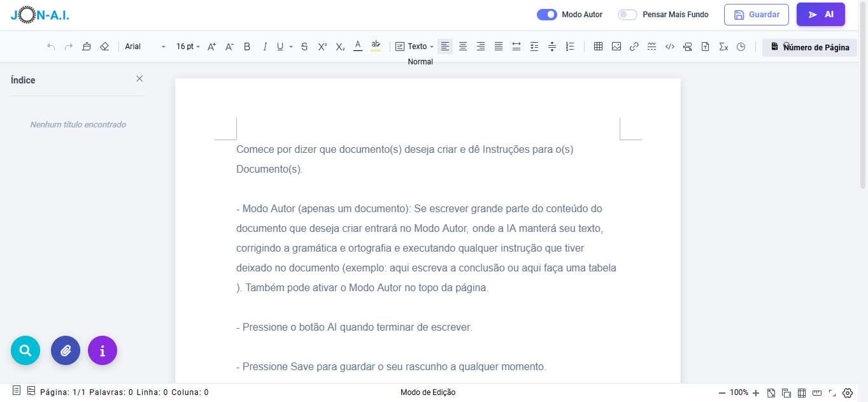This screenshot has height=402, width=868.
Task: Apply subscript formatting
Action: coord(340,47)
